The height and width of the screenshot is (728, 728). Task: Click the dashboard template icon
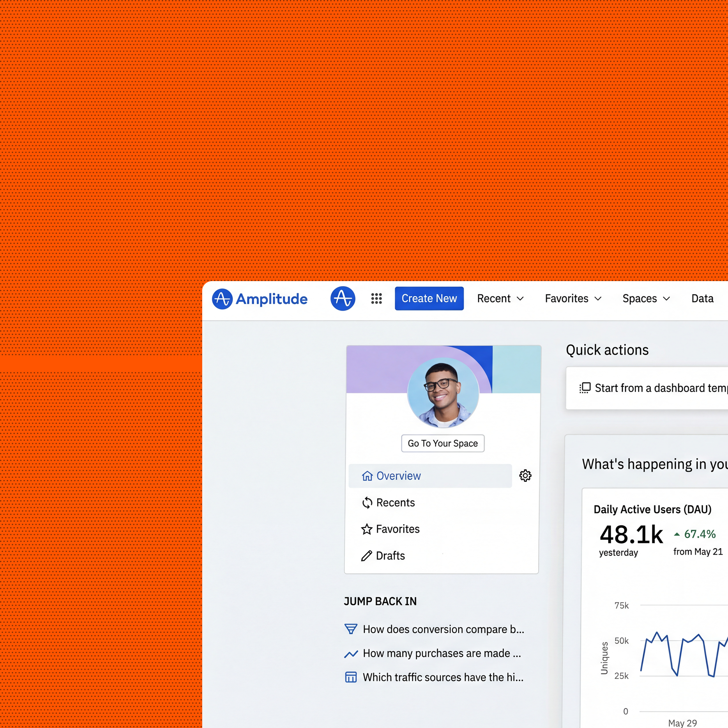coord(585,388)
